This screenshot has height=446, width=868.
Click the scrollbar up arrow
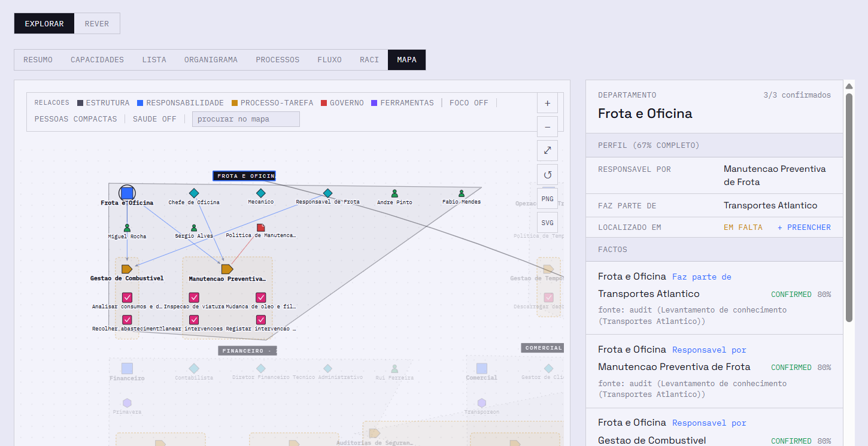849,86
